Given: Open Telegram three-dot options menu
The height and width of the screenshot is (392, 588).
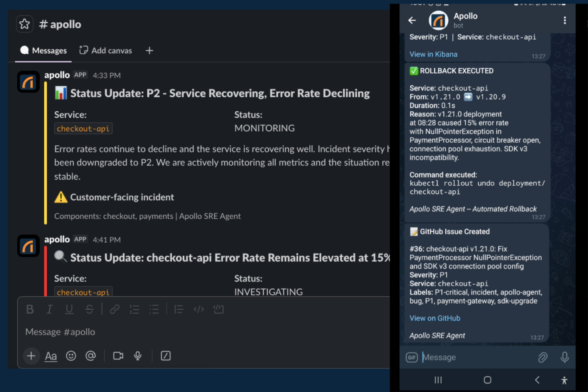Looking at the screenshot, I should click(565, 20).
